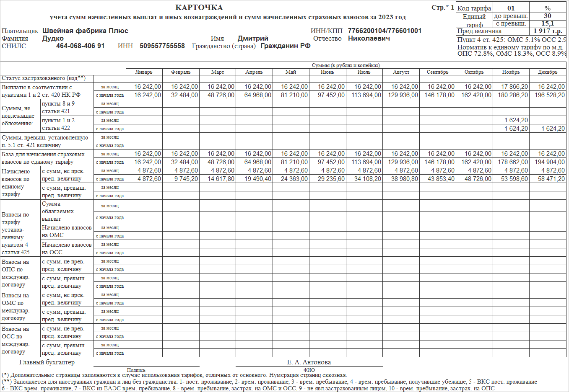Image resolution: width=569 pixels, height=392 pixels.
Task: Select the Статус застрахованного (код**) row label
Action: 44,78
